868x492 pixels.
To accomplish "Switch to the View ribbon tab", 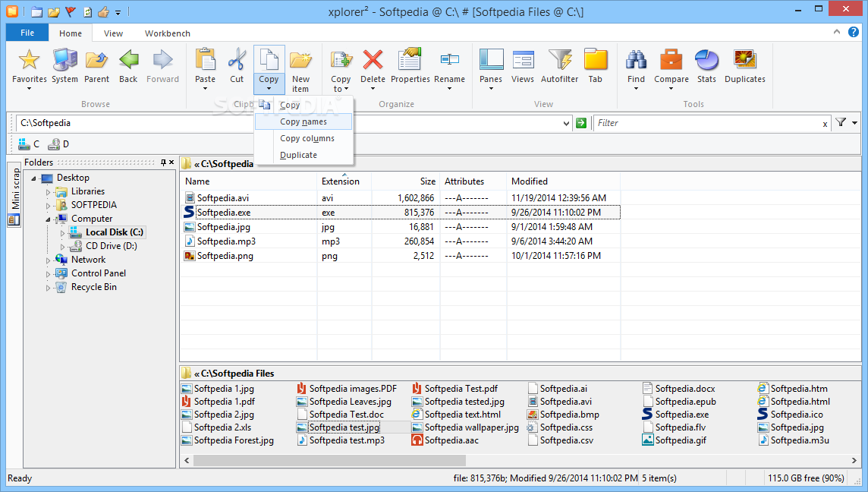I will pos(114,33).
